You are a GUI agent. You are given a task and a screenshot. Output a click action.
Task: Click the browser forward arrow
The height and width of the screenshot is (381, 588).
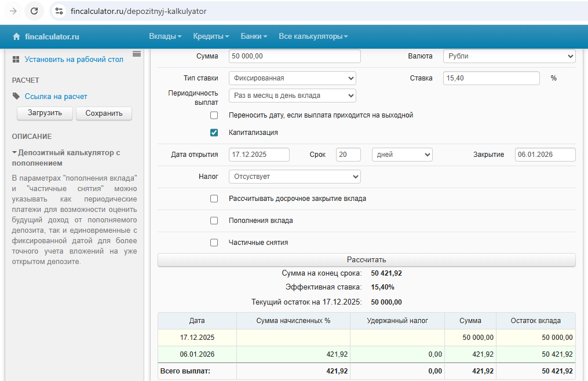(13, 11)
